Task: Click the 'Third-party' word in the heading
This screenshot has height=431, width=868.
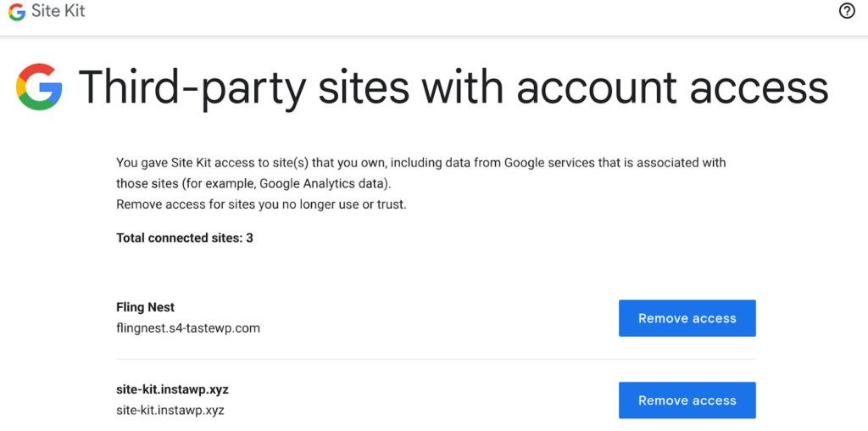Action: 192,87
